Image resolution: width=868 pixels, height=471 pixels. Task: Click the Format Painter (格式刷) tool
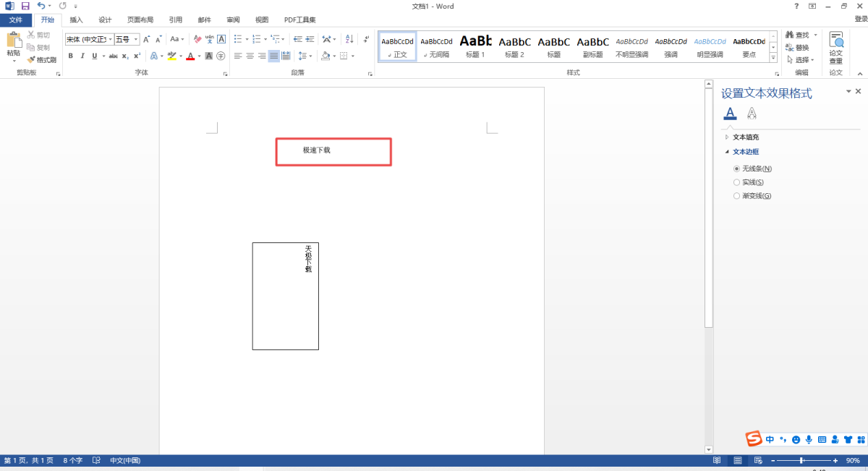click(42, 60)
